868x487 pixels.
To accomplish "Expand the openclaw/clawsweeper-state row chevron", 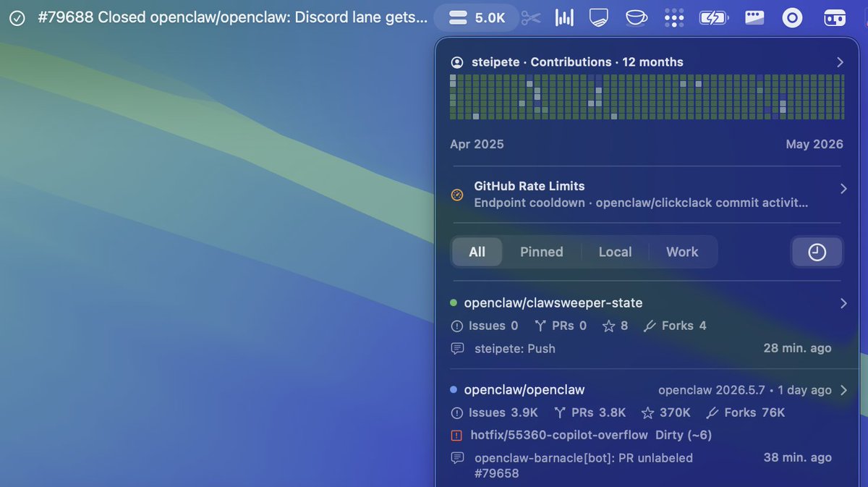I will (x=843, y=303).
